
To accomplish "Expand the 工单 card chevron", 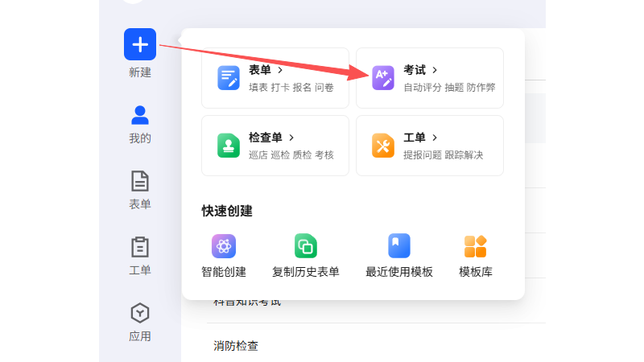I will [435, 138].
